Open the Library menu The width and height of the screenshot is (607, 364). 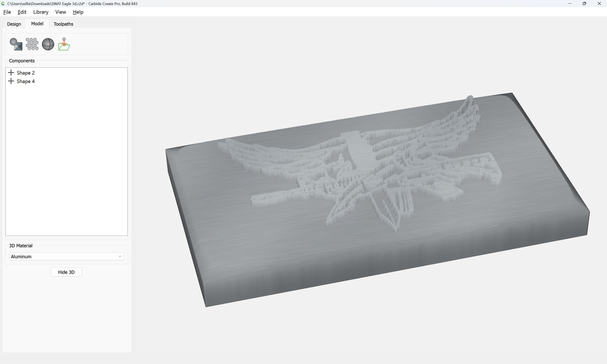click(x=41, y=12)
